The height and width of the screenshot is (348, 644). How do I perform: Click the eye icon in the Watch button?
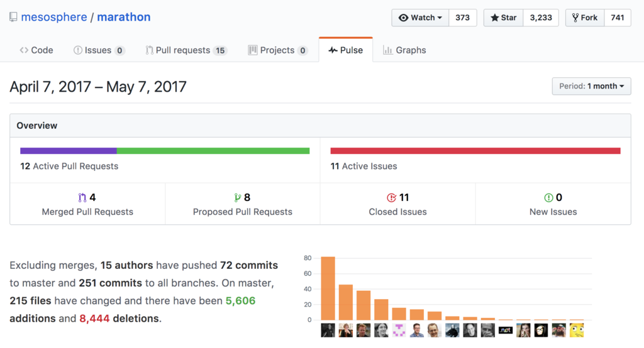403,18
